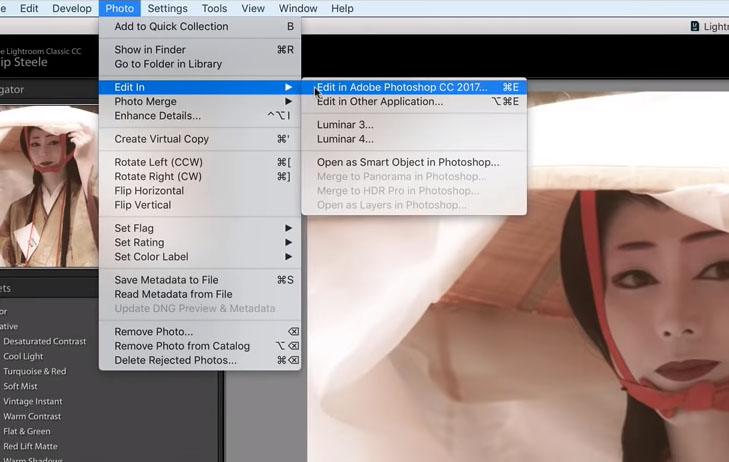Select Remove Photo… entry

pos(200,332)
